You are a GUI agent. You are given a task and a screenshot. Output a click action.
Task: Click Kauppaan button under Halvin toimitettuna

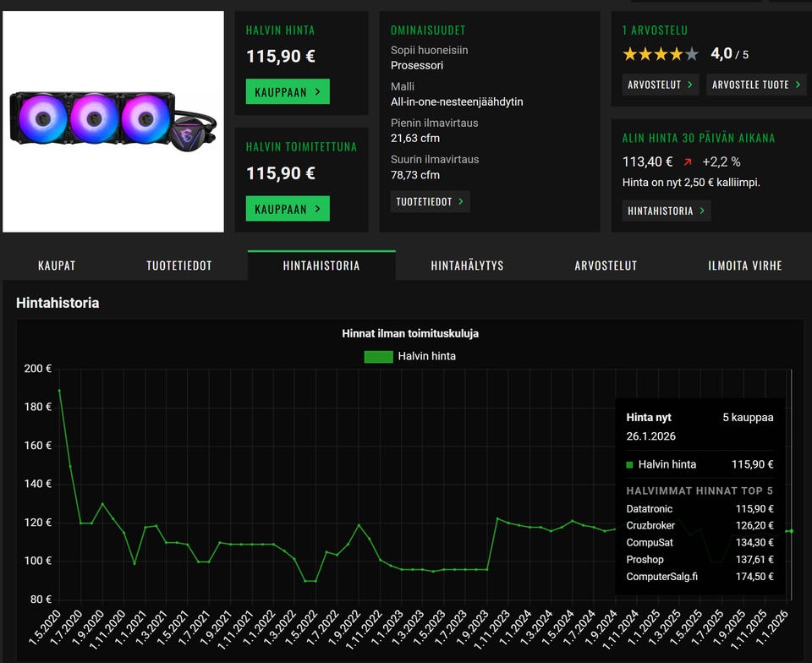click(288, 209)
